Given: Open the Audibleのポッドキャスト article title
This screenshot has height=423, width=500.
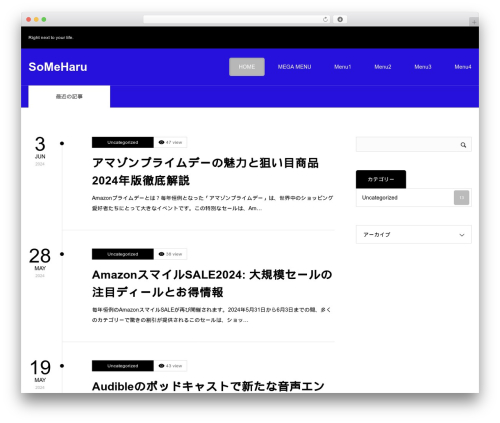Looking at the screenshot, I should (208, 386).
